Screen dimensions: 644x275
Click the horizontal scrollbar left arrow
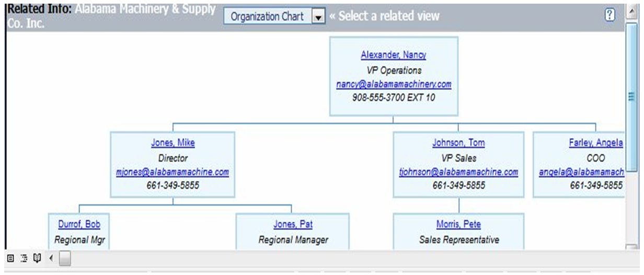coord(51,258)
